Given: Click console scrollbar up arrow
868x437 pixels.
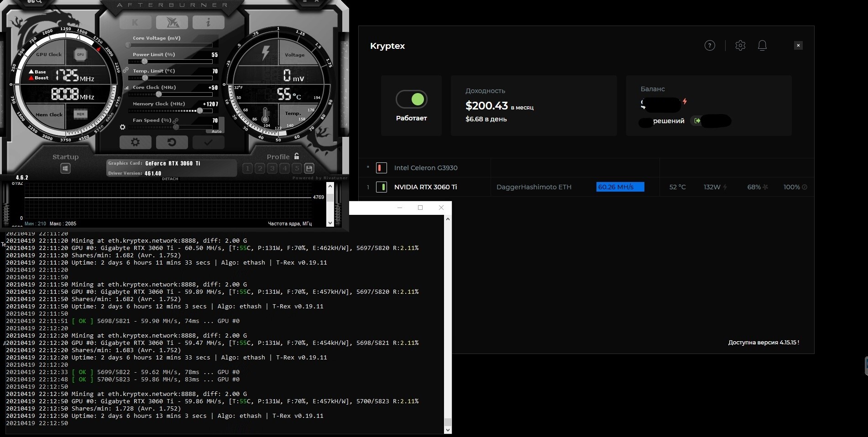Looking at the screenshot, I should [x=448, y=219].
